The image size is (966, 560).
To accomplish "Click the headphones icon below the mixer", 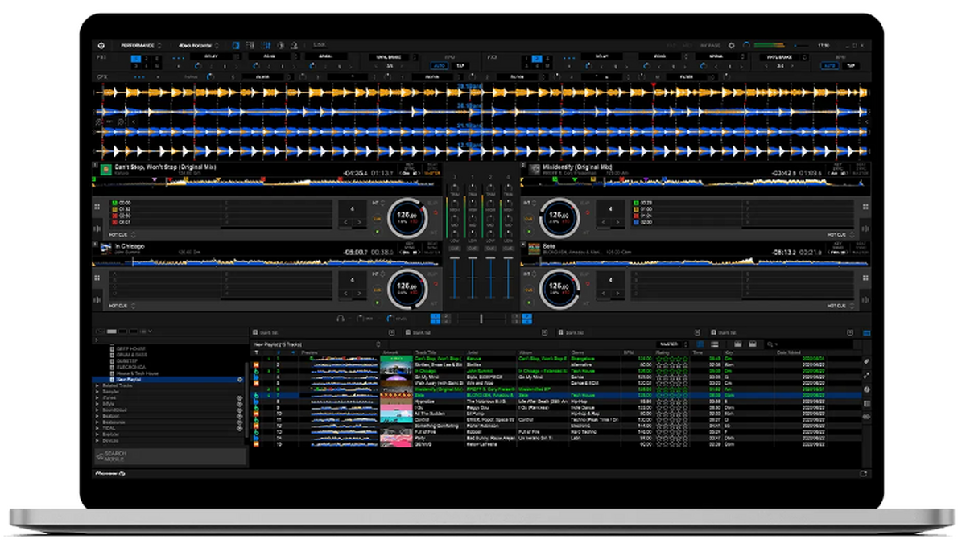I will [x=341, y=319].
